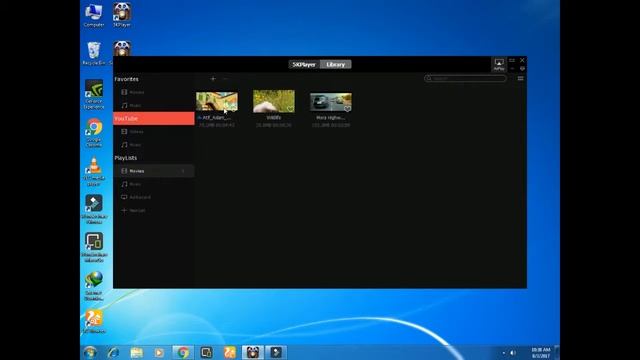The image size is (640, 360).
Task: Open Videos under YouTube
Action: coord(154,131)
